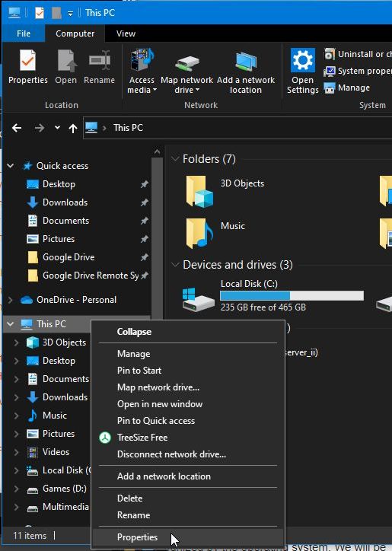Click System properties in ribbon
The height and width of the screenshot is (551, 392).
pyautogui.click(x=357, y=71)
